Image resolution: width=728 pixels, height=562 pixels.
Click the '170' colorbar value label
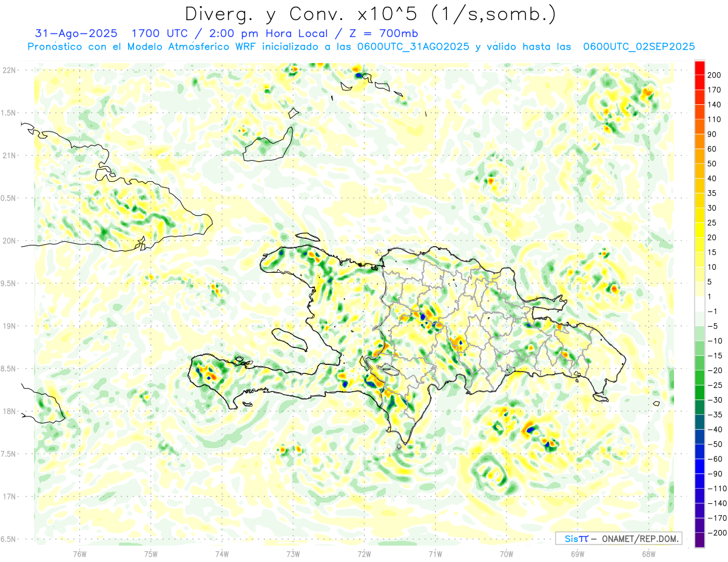pyautogui.click(x=714, y=90)
